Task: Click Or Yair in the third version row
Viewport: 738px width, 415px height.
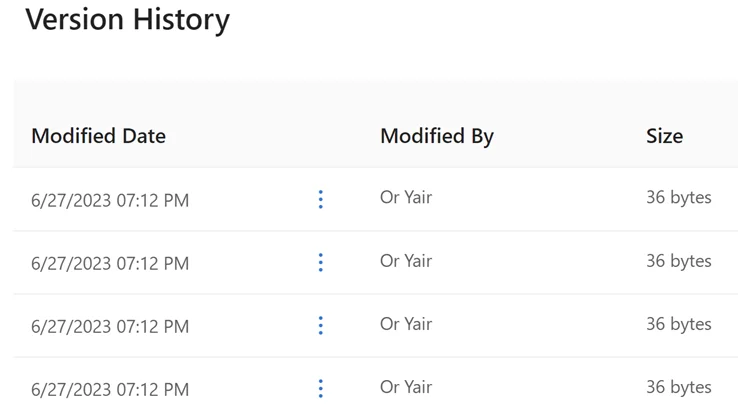Action: [406, 323]
